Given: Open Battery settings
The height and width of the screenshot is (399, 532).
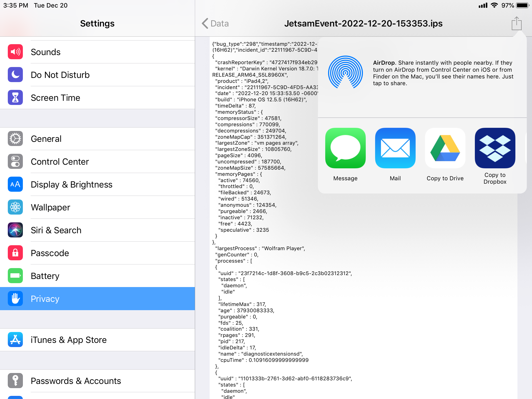Looking at the screenshot, I should pos(97,276).
